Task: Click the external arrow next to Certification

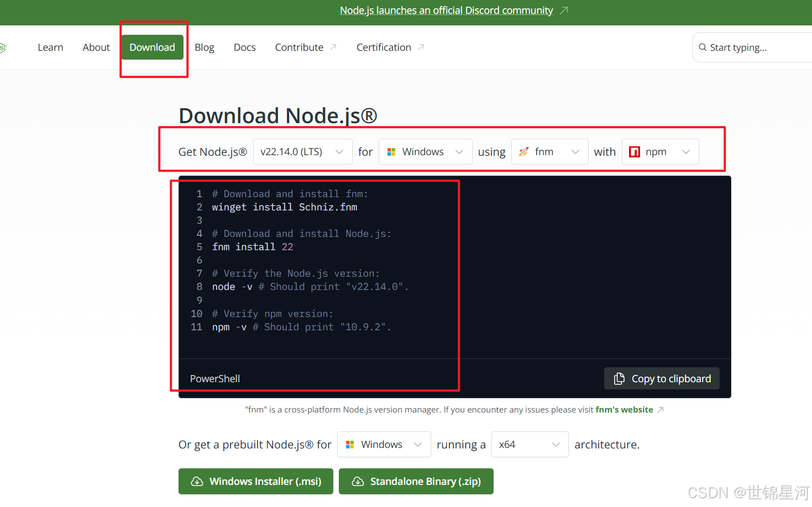Action: pos(421,47)
